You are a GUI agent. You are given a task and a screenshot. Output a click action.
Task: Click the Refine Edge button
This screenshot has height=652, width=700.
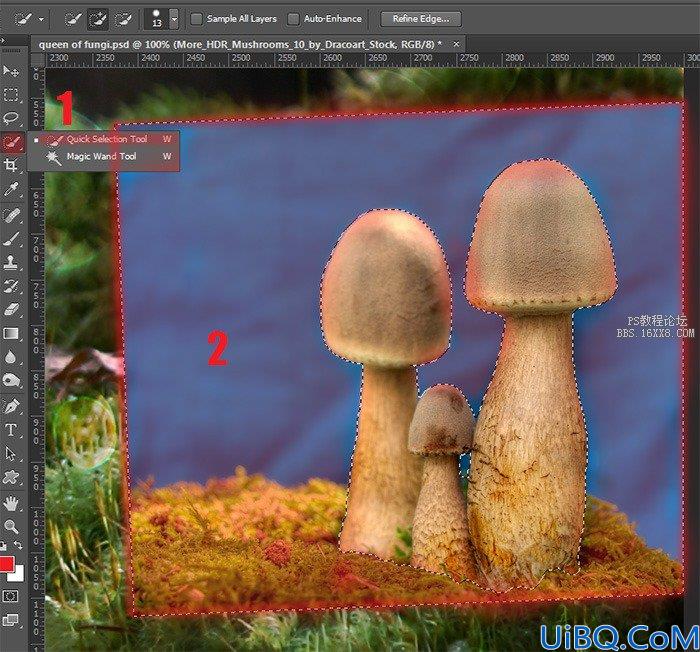tap(421, 19)
